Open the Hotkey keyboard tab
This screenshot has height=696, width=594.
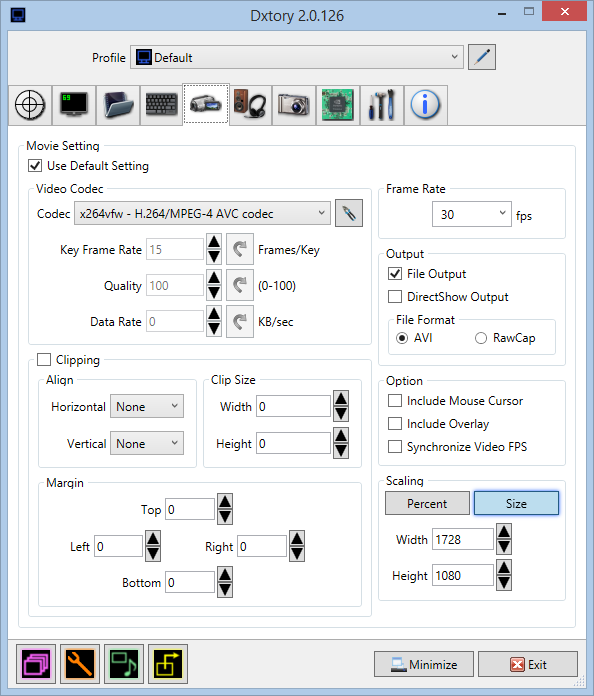click(162, 105)
